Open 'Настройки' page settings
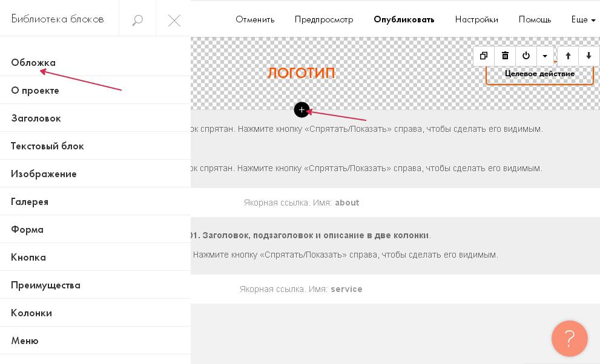Viewport: 600px width, 364px height. point(476,19)
